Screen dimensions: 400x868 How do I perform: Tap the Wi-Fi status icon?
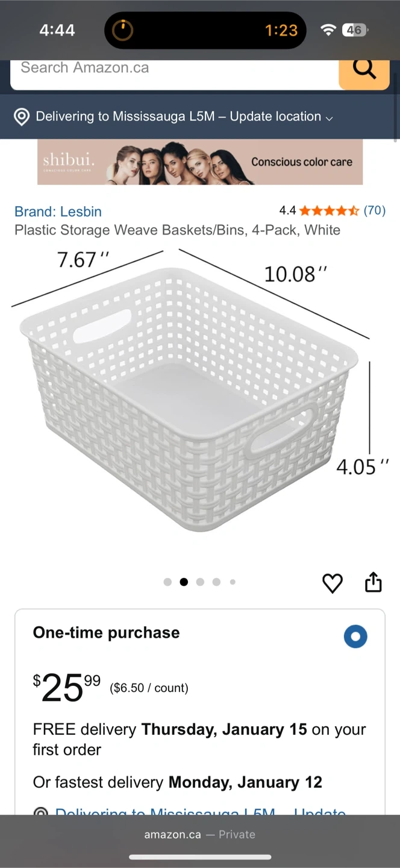(328, 30)
